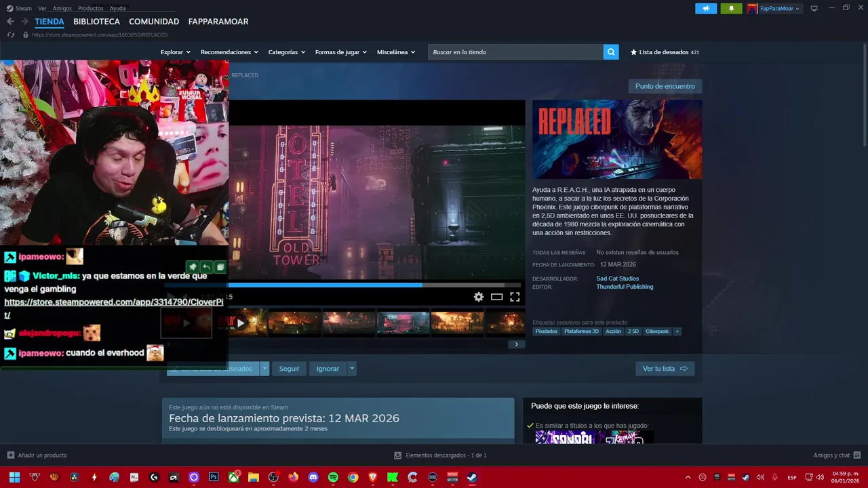
Task: Click the Seguir button
Action: (x=289, y=369)
